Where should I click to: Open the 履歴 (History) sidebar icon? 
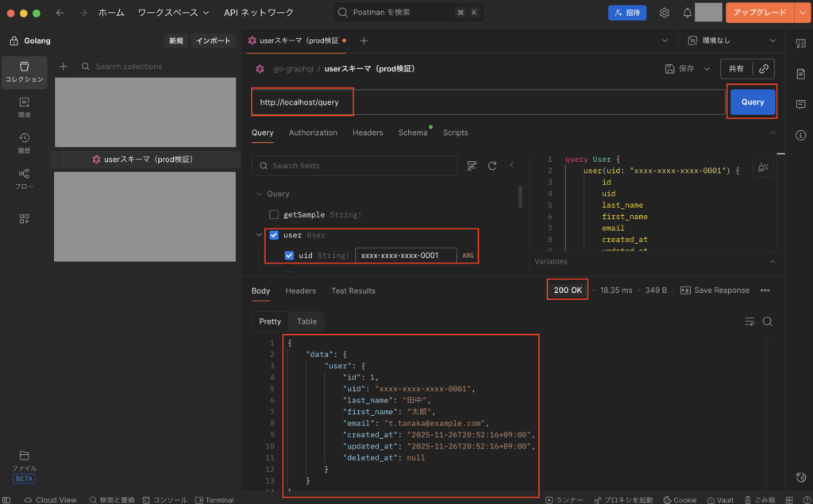[x=24, y=141]
